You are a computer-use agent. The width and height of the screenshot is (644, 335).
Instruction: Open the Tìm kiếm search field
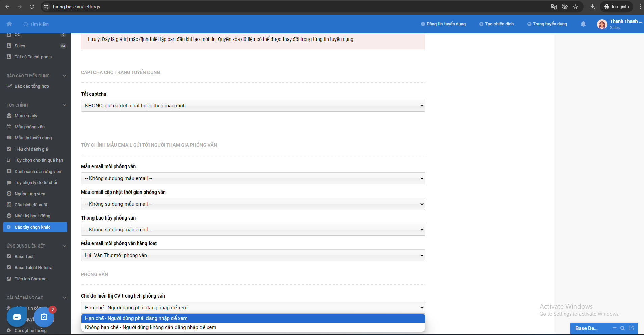tap(36, 24)
